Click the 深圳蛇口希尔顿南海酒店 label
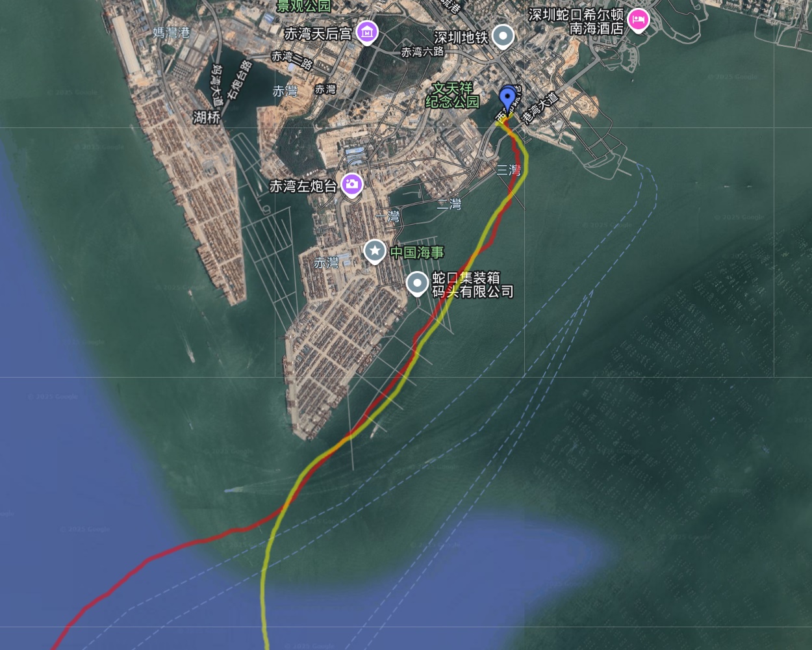 (x=576, y=21)
